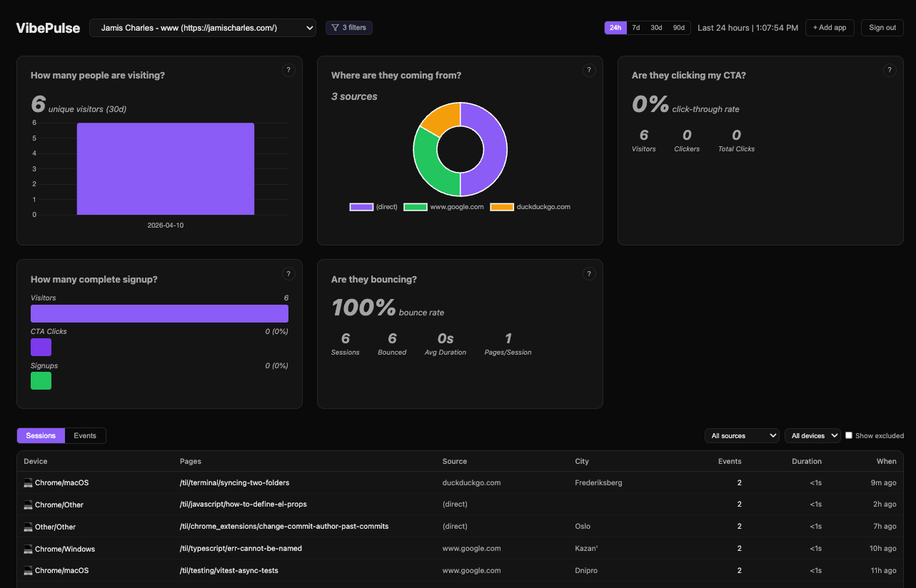Image resolution: width=916 pixels, height=588 pixels.
Task: Switch the time range to 7d
Action: coord(635,27)
